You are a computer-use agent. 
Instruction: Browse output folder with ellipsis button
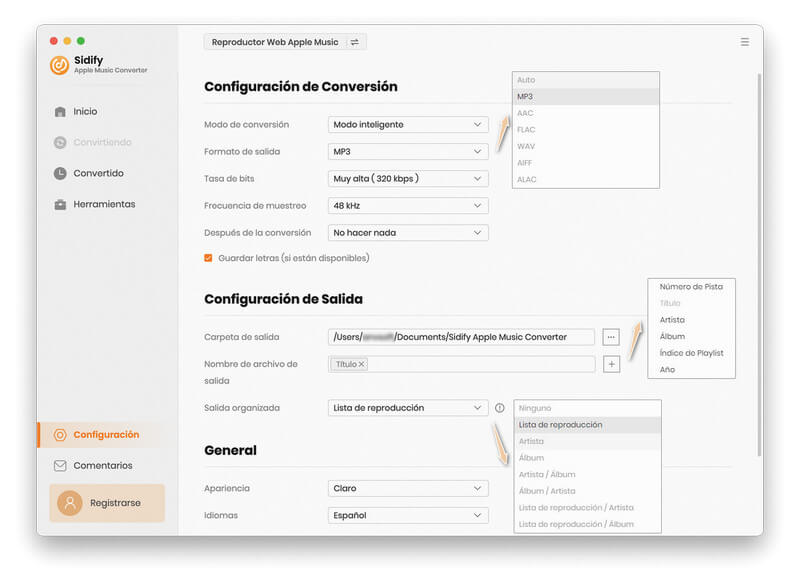(x=611, y=337)
